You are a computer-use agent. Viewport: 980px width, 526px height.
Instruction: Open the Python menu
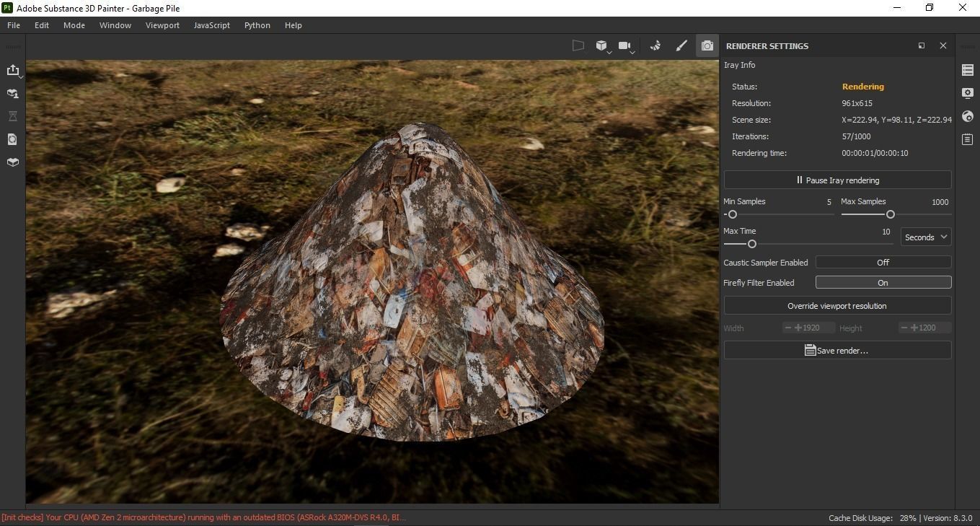(x=257, y=25)
